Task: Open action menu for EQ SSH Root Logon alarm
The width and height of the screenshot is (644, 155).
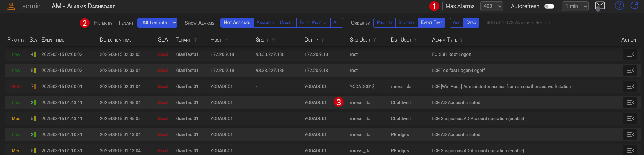Action: pyautogui.click(x=630, y=54)
